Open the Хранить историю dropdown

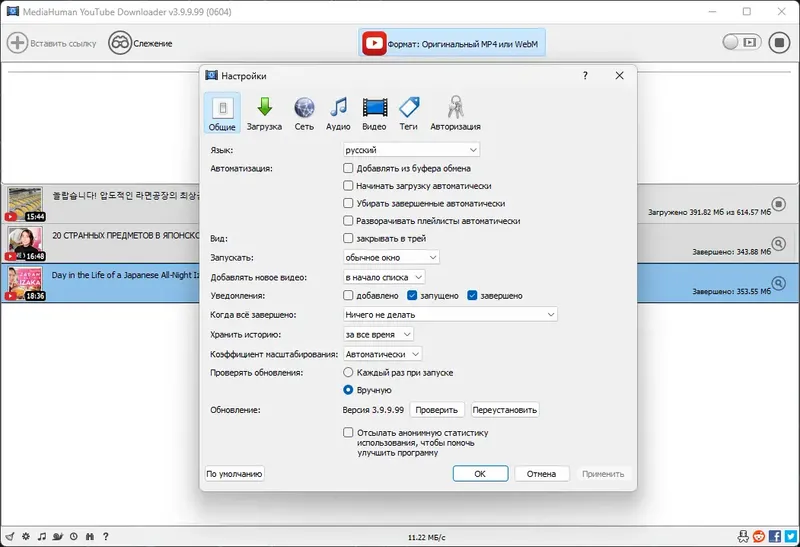(378, 334)
